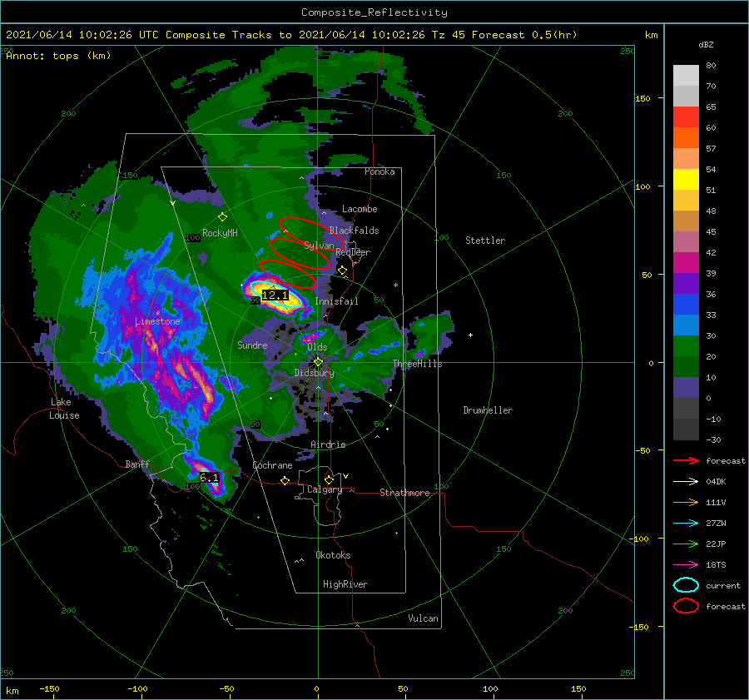This screenshot has width=749, height=700.
Task: Click the Calgary city label
Action: pos(325,489)
